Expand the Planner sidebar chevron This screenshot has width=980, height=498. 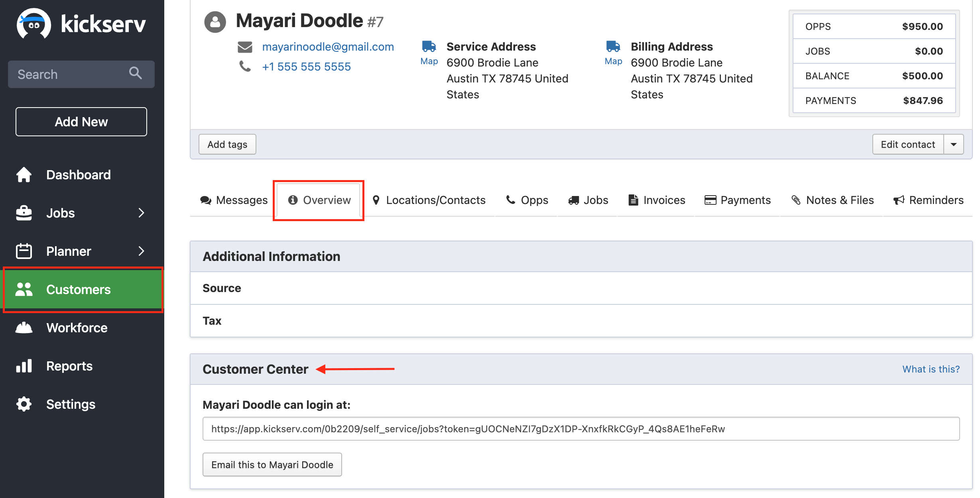coord(141,251)
